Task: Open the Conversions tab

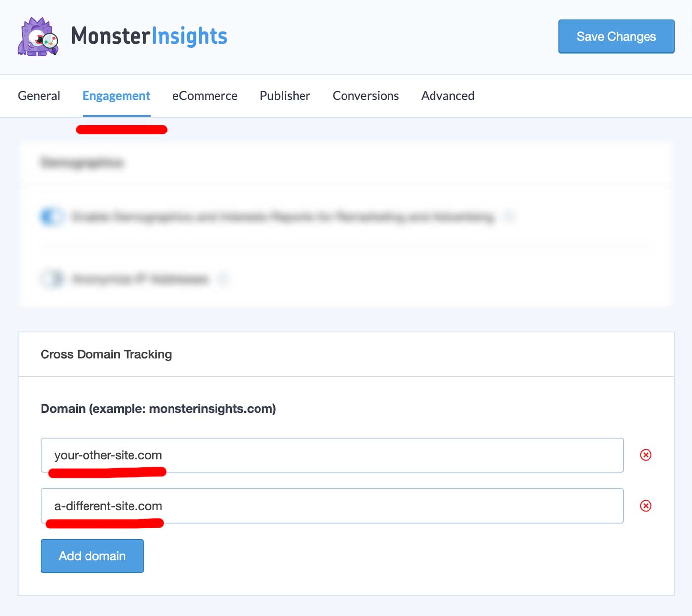Action: pyautogui.click(x=366, y=96)
